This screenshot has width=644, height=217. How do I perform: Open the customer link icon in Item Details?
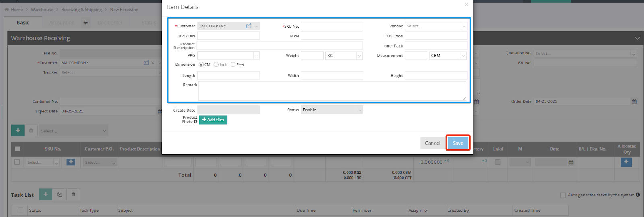(x=249, y=26)
